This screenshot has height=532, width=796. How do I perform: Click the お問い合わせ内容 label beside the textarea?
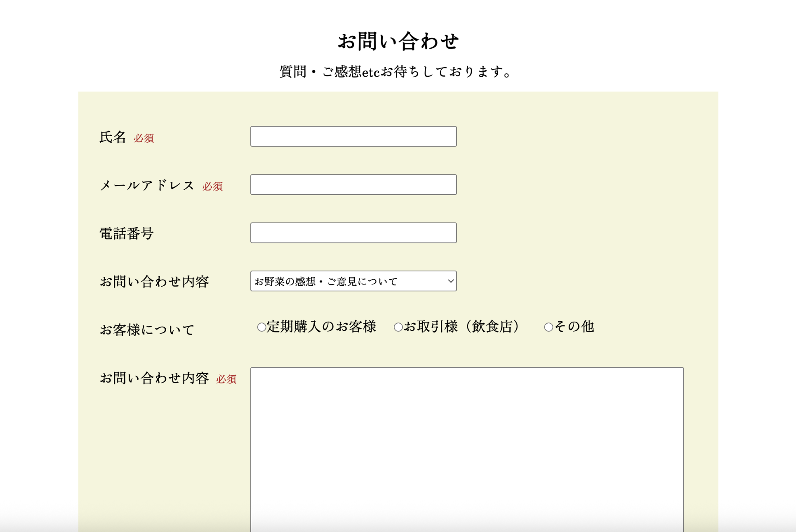(x=154, y=378)
